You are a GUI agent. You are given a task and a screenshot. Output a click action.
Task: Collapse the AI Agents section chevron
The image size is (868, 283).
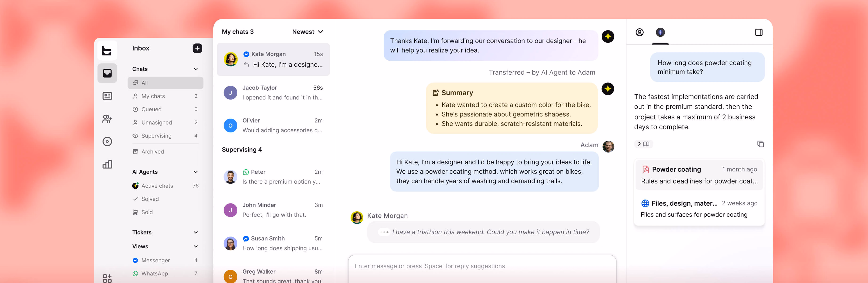(x=196, y=172)
